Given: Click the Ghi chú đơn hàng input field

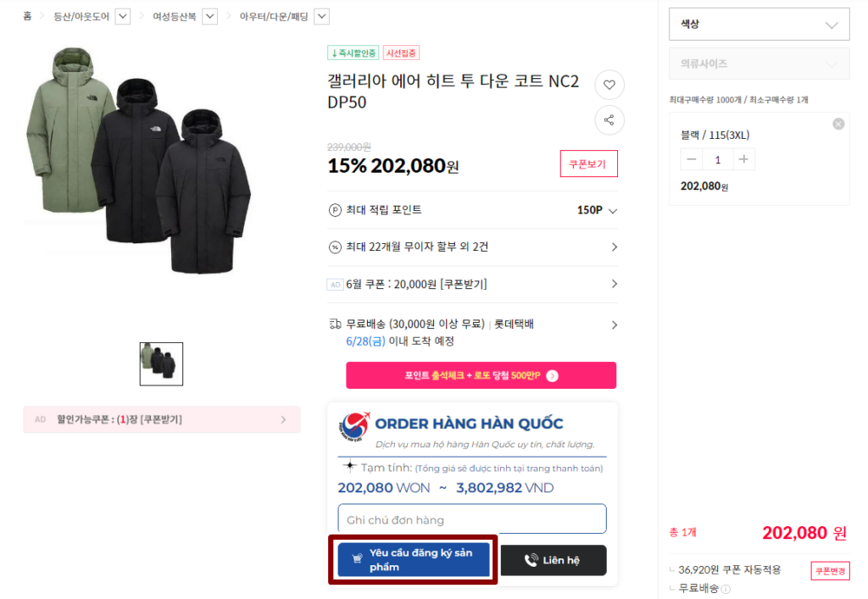Looking at the screenshot, I should click(x=471, y=519).
